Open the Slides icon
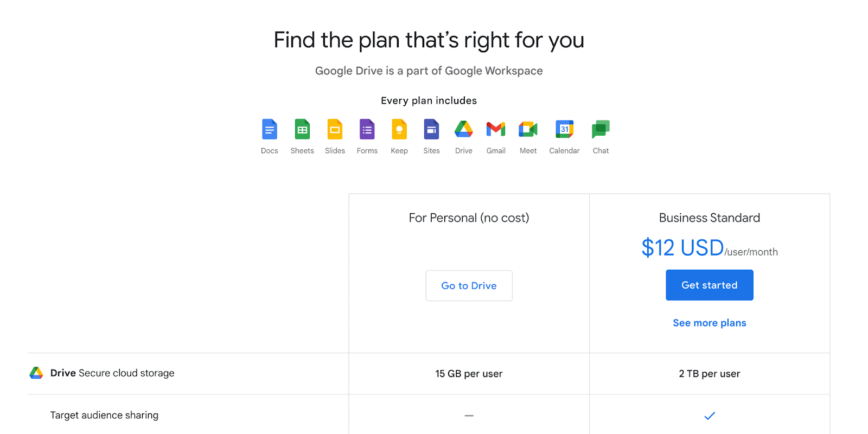 (x=334, y=129)
